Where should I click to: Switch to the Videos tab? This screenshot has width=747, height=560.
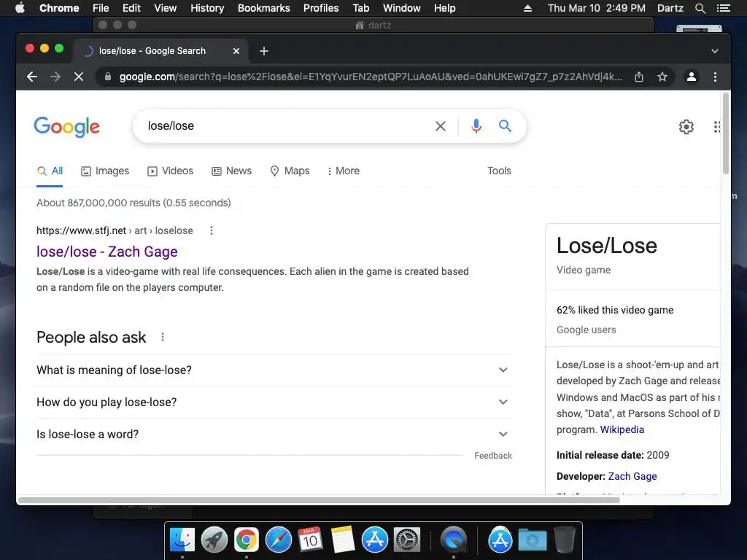(170, 171)
